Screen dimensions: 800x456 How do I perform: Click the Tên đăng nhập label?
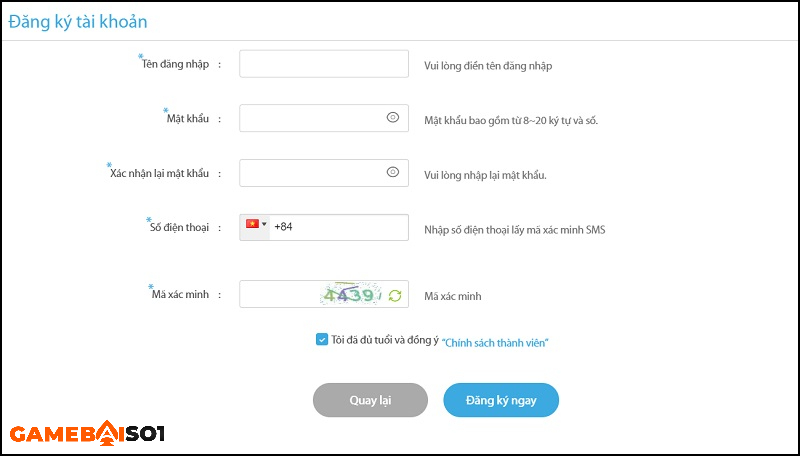click(175, 64)
